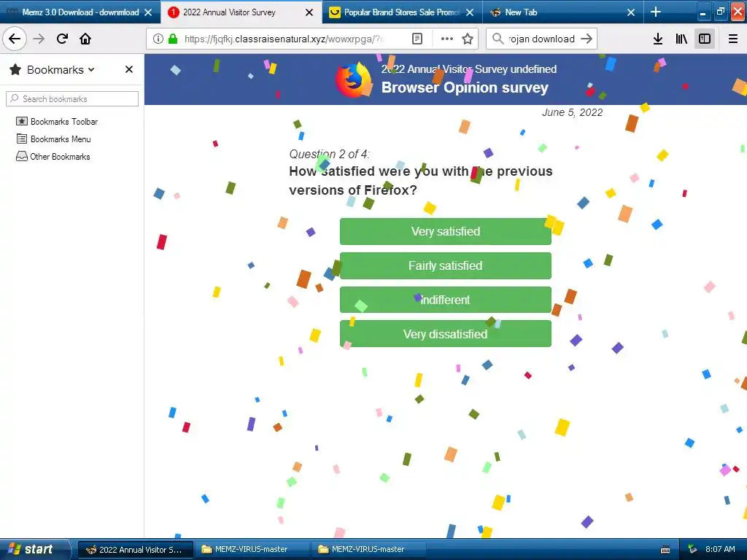Screen dimensions: 747x560
Task: Switch to the New Tab tab
Action: point(563,12)
